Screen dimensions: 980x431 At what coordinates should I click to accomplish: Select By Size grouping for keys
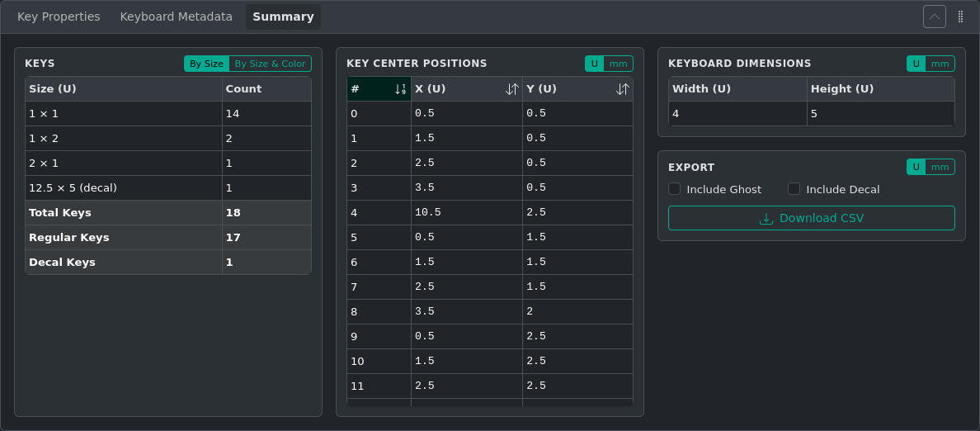click(x=206, y=64)
